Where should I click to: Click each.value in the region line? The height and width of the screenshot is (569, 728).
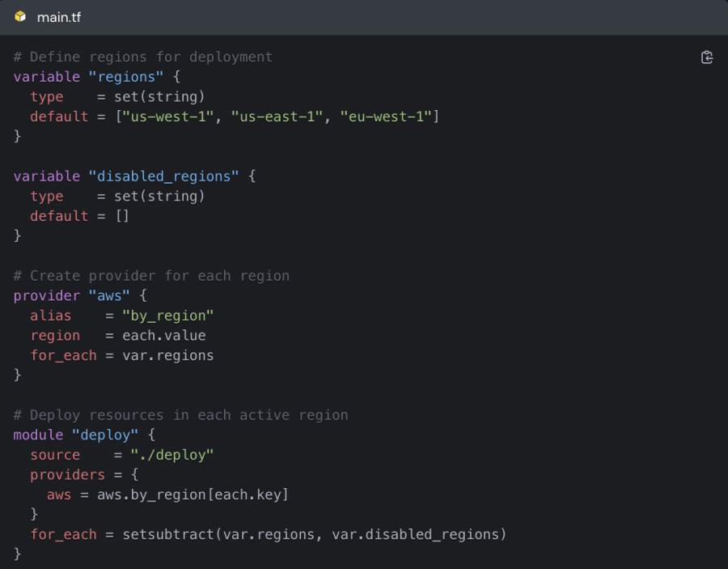(164, 335)
